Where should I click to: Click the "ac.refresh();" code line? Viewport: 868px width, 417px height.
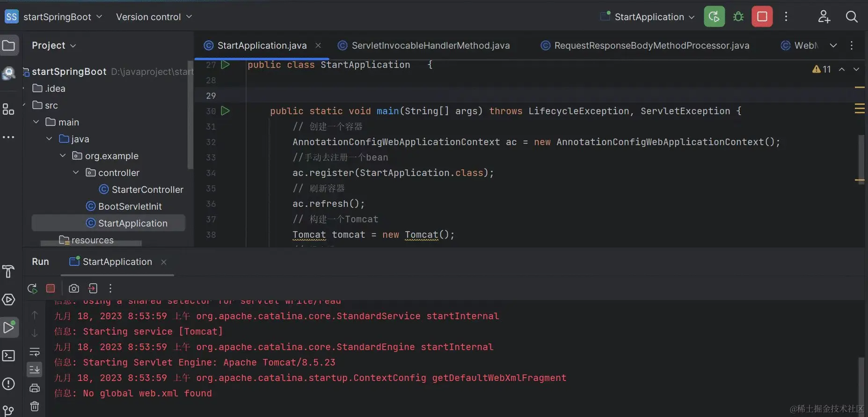328,204
